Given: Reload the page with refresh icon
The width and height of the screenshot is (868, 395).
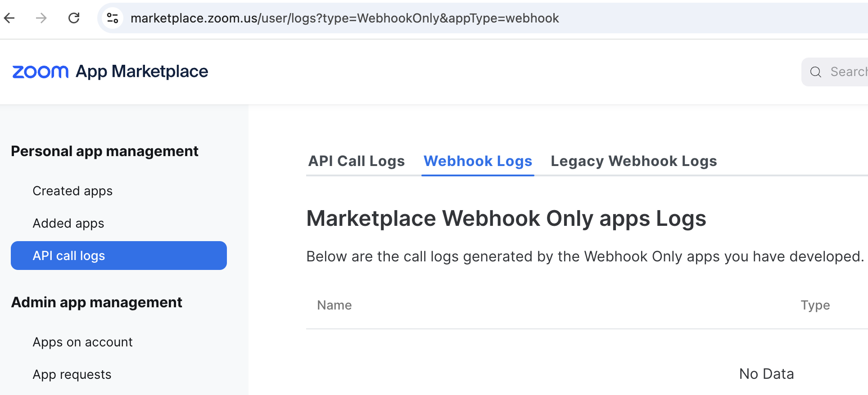Looking at the screenshot, I should coord(74,18).
